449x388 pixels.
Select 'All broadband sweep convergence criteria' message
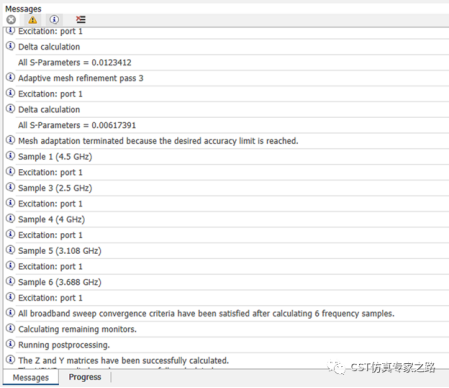206,314
